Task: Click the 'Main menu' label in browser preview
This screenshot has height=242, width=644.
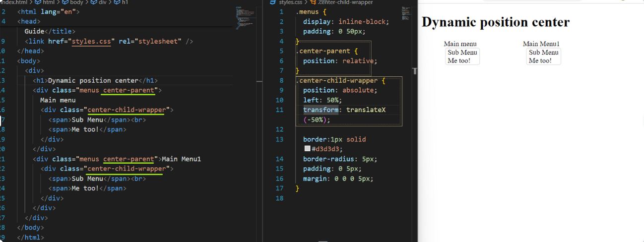Action: (x=460, y=44)
